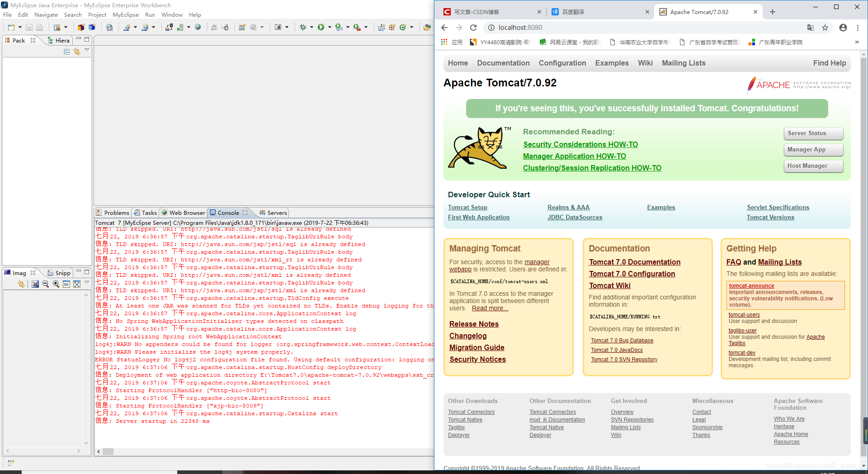The height and width of the screenshot is (474, 868).
Task: Open the dropdown next to the camera icon
Action: [x=287, y=27]
